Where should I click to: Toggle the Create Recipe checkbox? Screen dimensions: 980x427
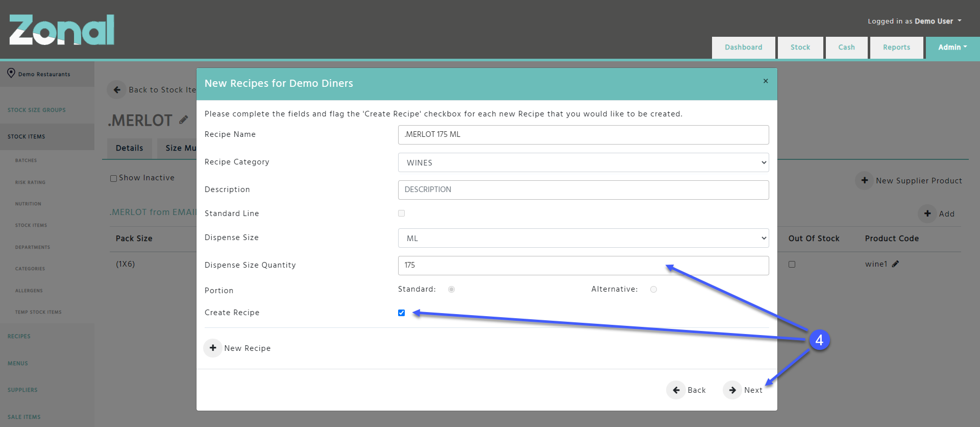(x=402, y=313)
